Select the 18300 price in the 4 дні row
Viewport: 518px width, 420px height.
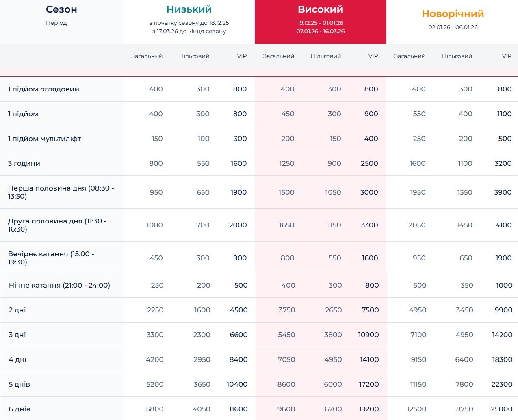(x=502, y=359)
